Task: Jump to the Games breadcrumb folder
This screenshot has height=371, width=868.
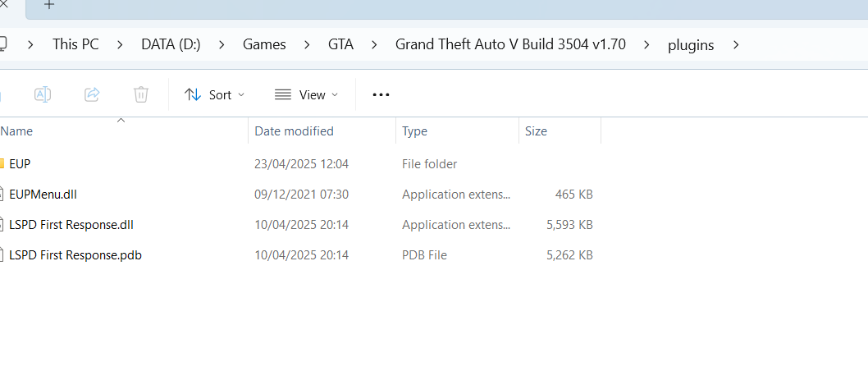Action: 264,44
